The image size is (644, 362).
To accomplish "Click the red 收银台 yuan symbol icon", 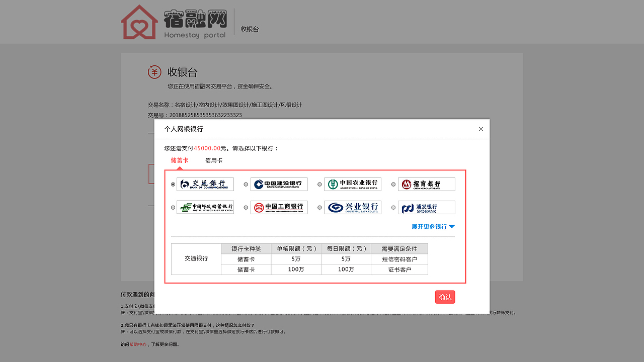I will coord(154,72).
